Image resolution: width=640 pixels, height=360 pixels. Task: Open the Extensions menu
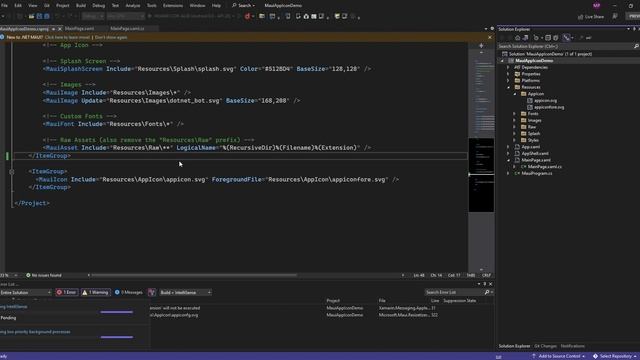tap(173, 6)
